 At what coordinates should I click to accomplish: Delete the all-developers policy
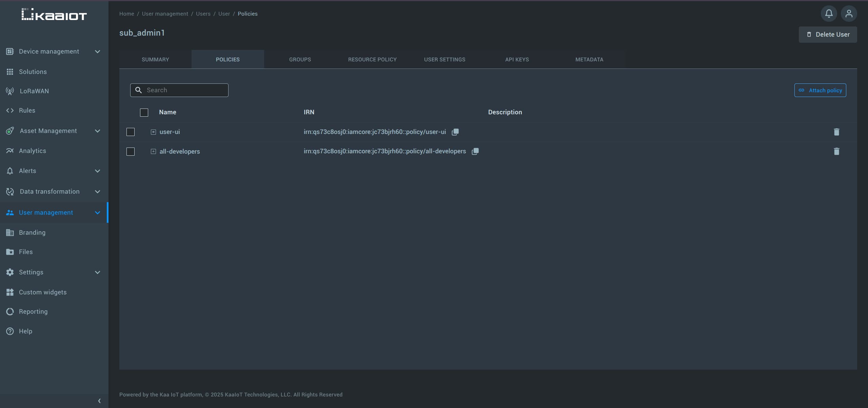pos(836,152)
